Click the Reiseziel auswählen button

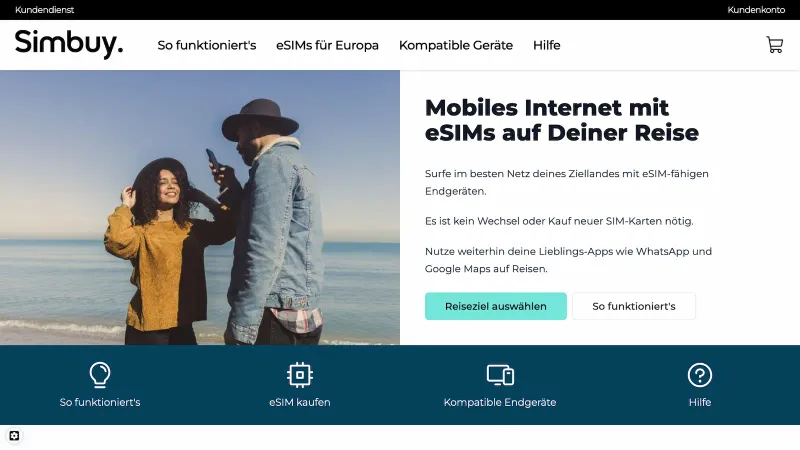(495, 306)
